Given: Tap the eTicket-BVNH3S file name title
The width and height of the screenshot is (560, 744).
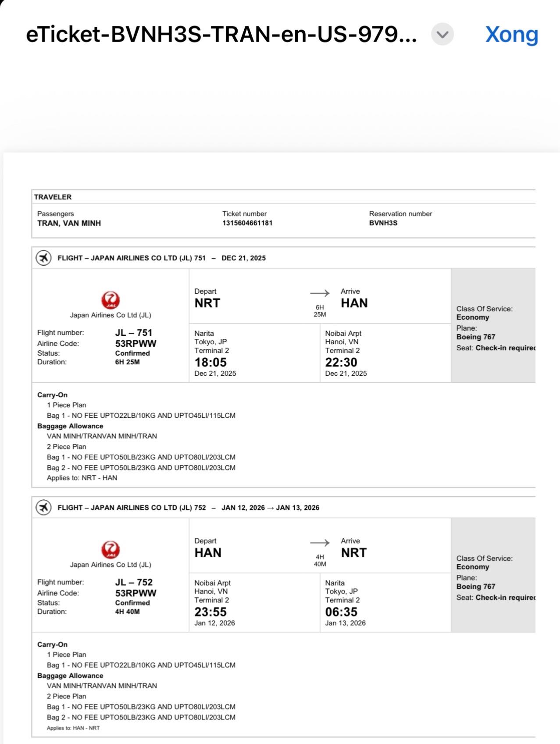Looking at the screenshot, I should (221, 34).
